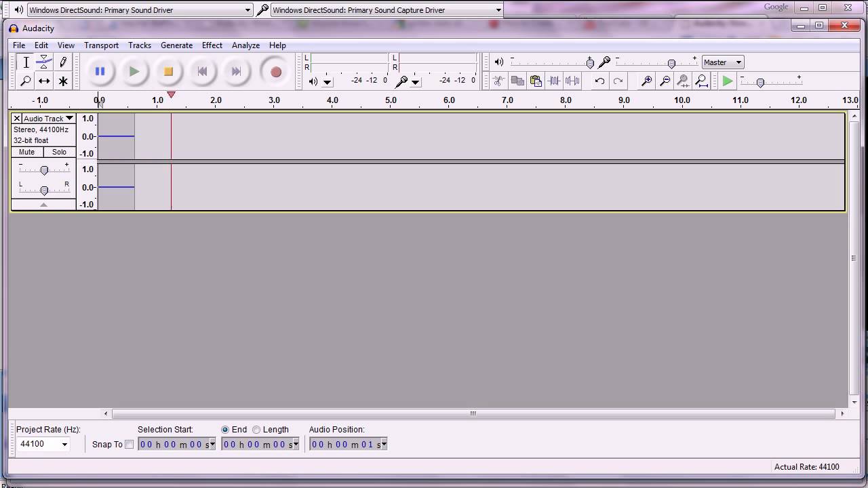The image size is (868, 488).
Task: Click the track pan slider handle
Action: [44, 190]
